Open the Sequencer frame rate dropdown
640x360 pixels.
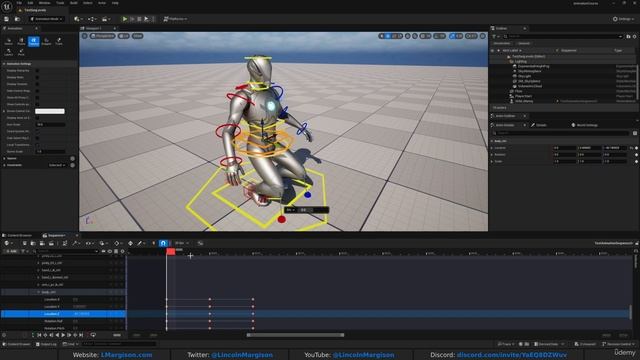pyautogui.click(x=181, y=243)
